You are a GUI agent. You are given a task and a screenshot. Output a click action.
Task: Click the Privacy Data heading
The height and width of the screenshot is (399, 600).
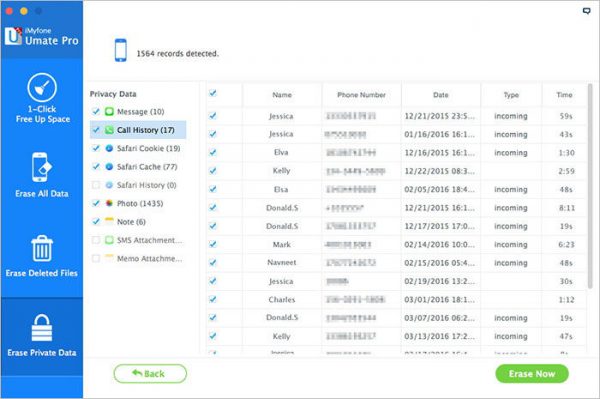(x=113, y=94)
